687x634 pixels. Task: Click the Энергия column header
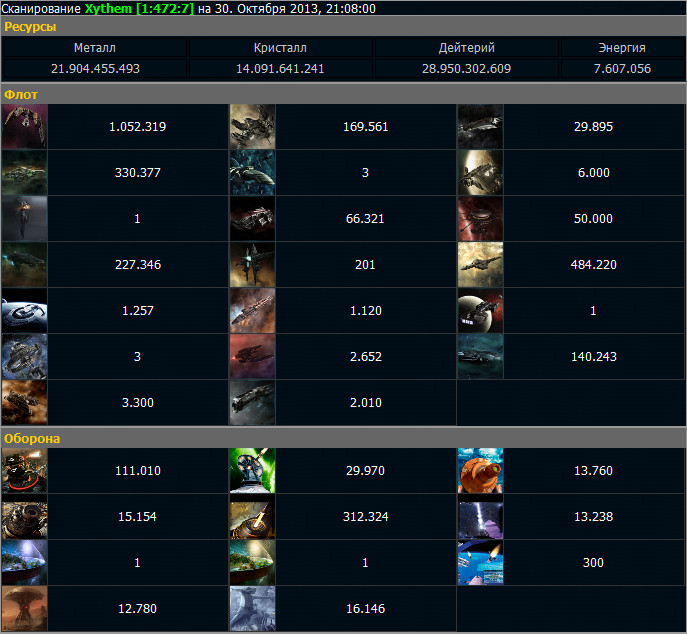622,48
